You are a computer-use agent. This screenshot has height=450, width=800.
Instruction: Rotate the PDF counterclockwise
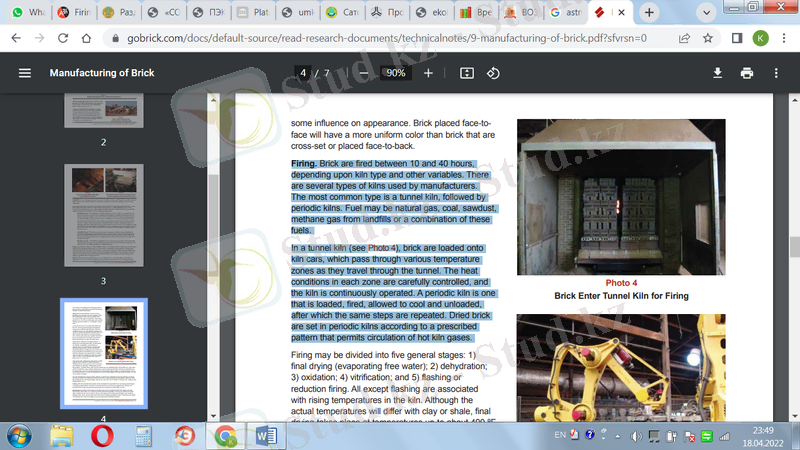(x=493, y=73)
